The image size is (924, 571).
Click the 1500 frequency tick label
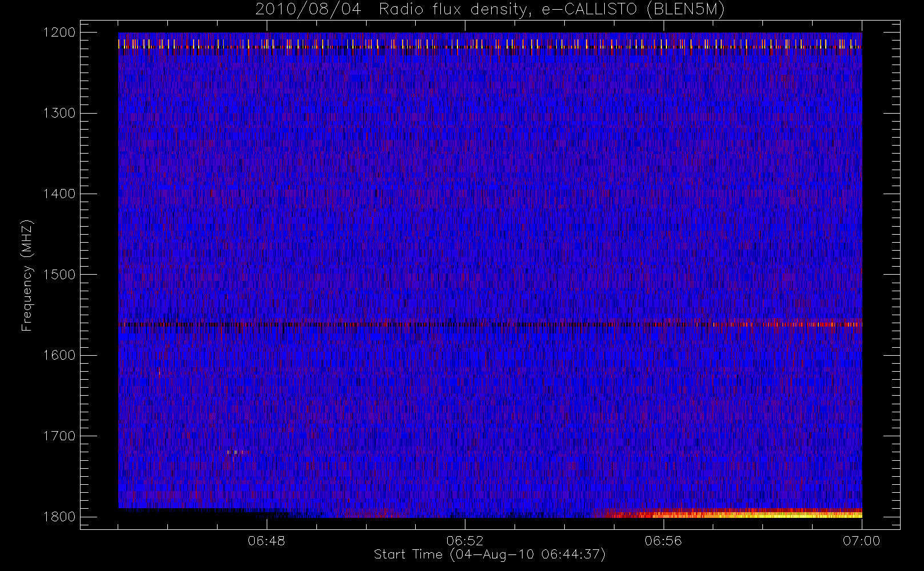59,274
